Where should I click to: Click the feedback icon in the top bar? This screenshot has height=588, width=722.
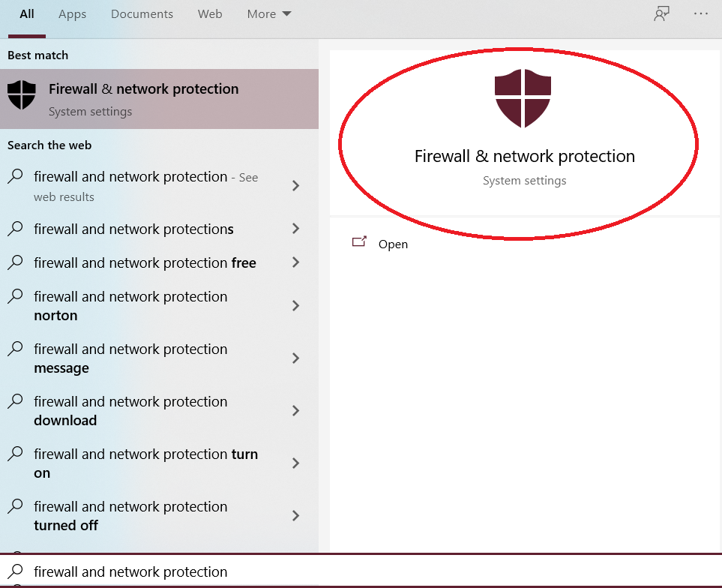pyautogui.click(x=661, y=13)
